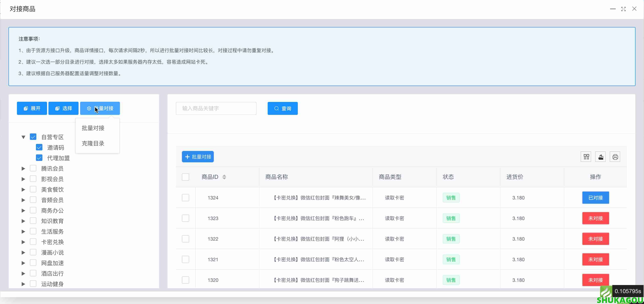Expand the 卡密兑换 tree node
Screen dimensions: 644x304
[x=23, y=242]
